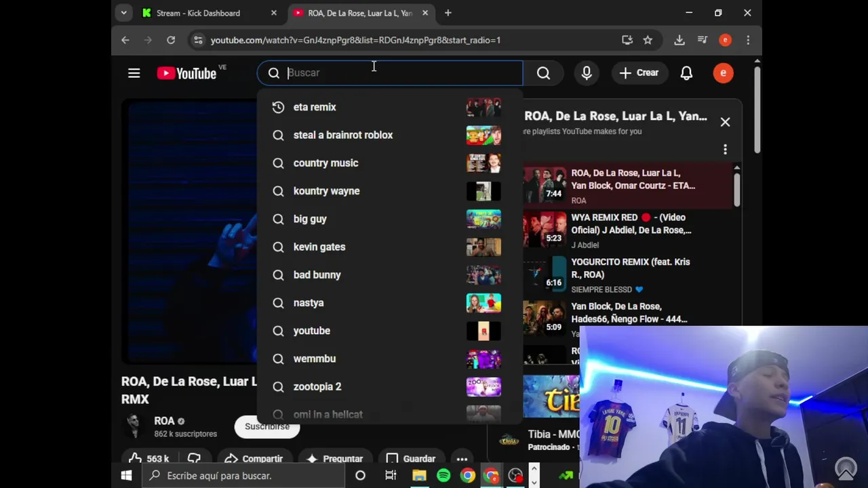Click the Windows taskbar search box
Image resolution: width=868 pixels, height=488 pixels.
click(x=244, y=476)
